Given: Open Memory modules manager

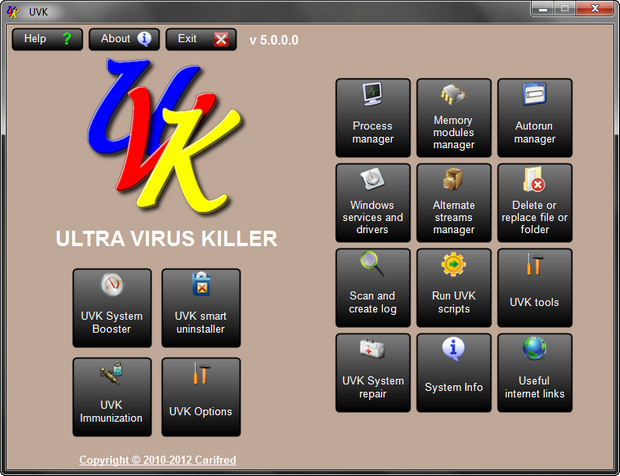Looking at the screenshot, I should [x=454, y=118].
